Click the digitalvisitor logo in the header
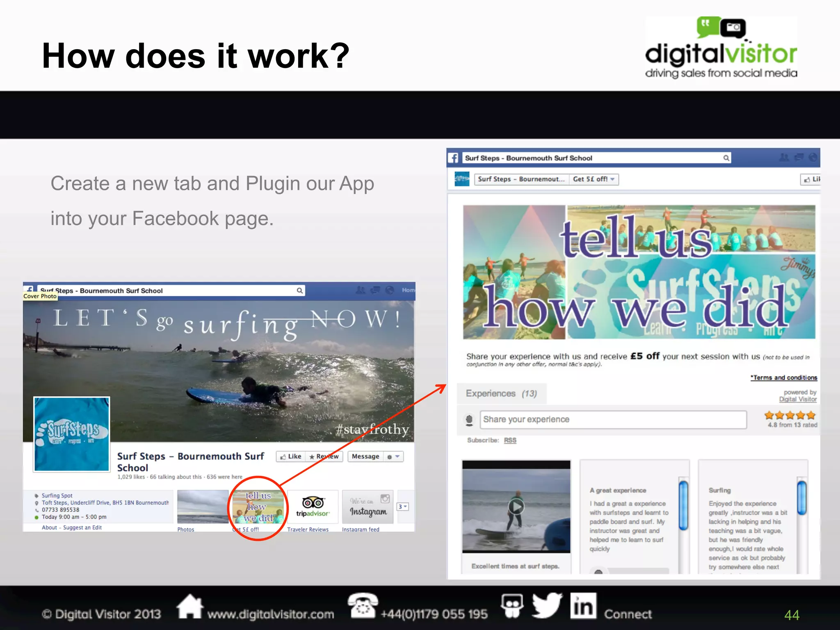 click(x=721, y=47)
